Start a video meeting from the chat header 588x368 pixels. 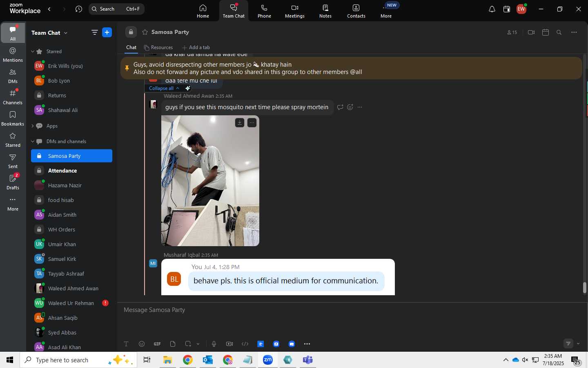tap(531, 32)
